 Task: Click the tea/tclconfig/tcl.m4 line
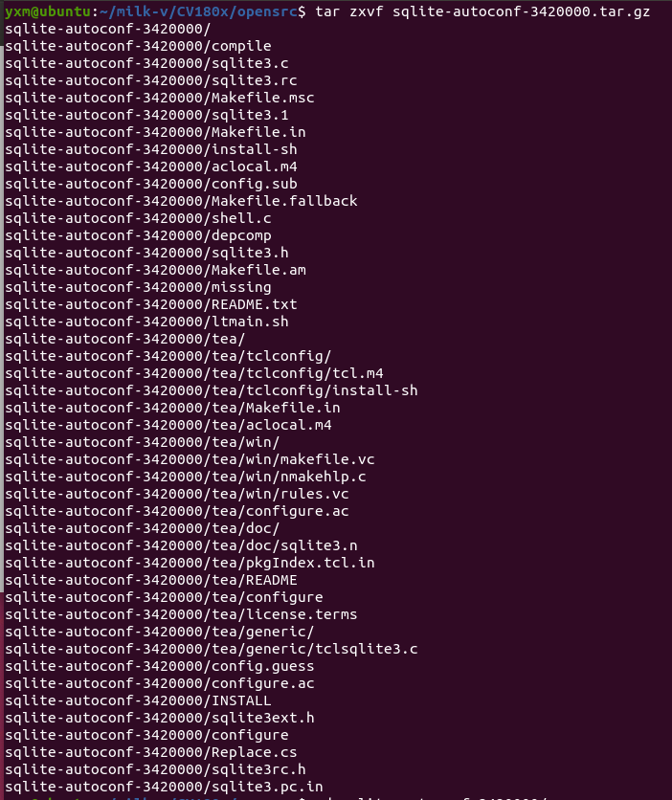194,373
